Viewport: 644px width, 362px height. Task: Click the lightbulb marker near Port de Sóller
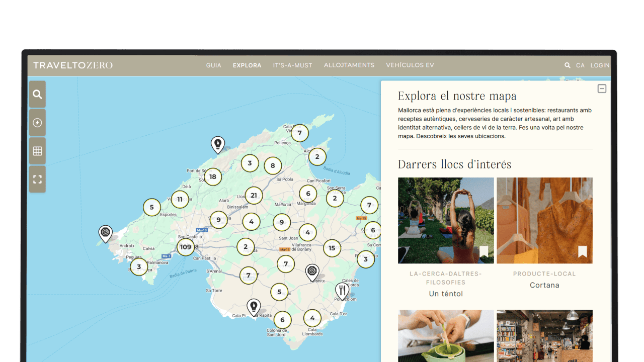[x=217, y=145]
